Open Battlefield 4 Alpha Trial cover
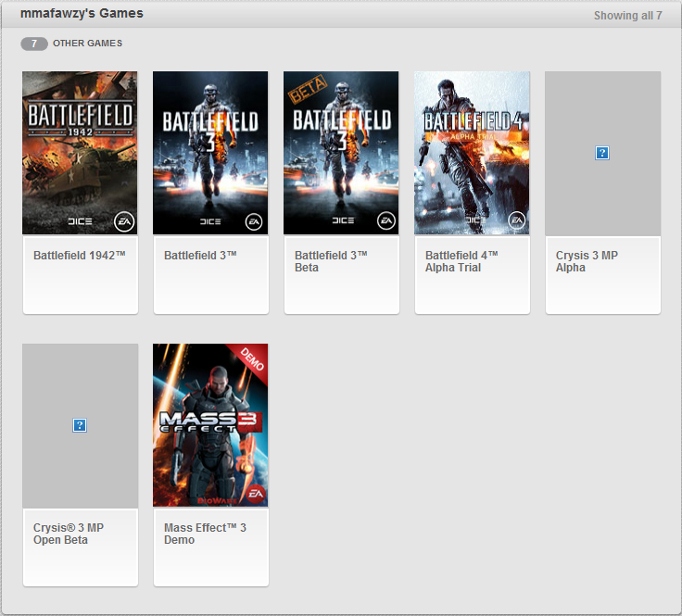 pos(472,153)
